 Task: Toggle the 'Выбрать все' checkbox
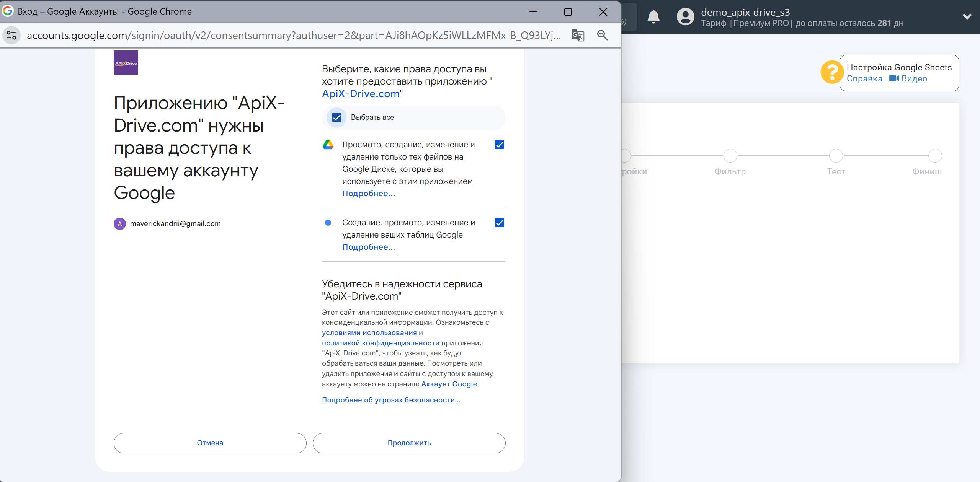point(337,117)
